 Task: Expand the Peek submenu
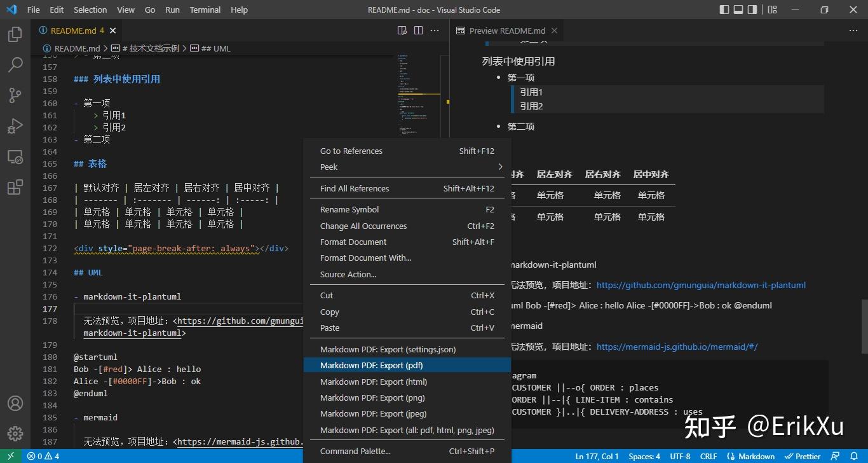407,167
